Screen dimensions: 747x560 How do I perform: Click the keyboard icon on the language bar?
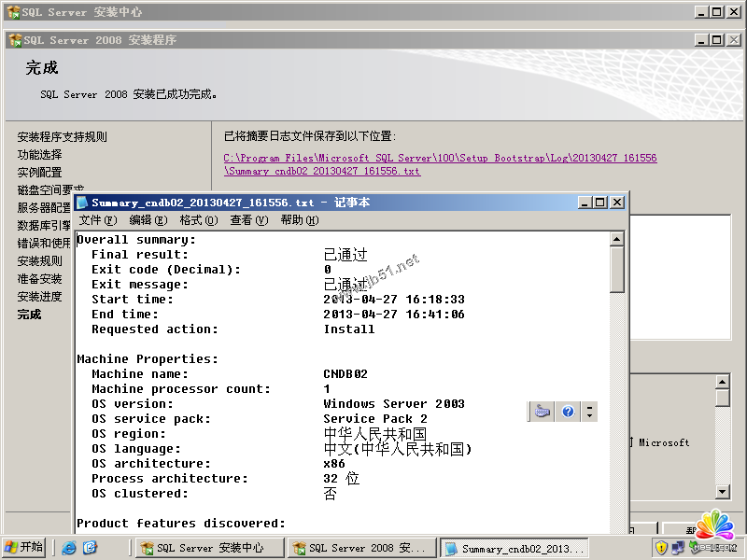(x=543, y=412)
